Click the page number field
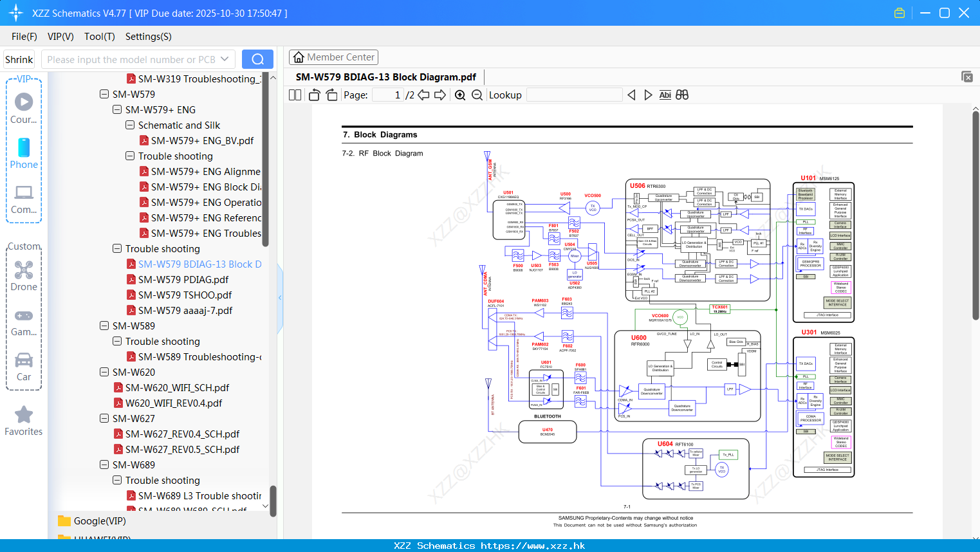Image resolution: width=980 pixels, height=552 pixels. [388, 95]
